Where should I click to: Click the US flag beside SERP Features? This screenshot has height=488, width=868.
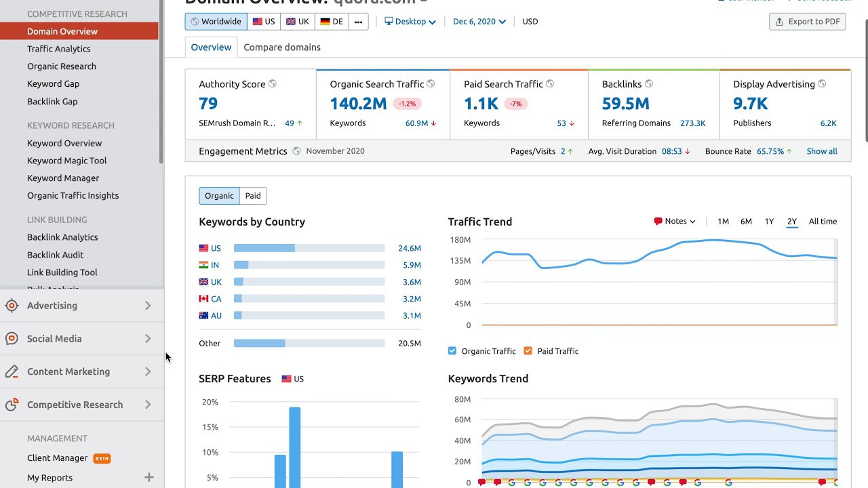pos(286,379)
